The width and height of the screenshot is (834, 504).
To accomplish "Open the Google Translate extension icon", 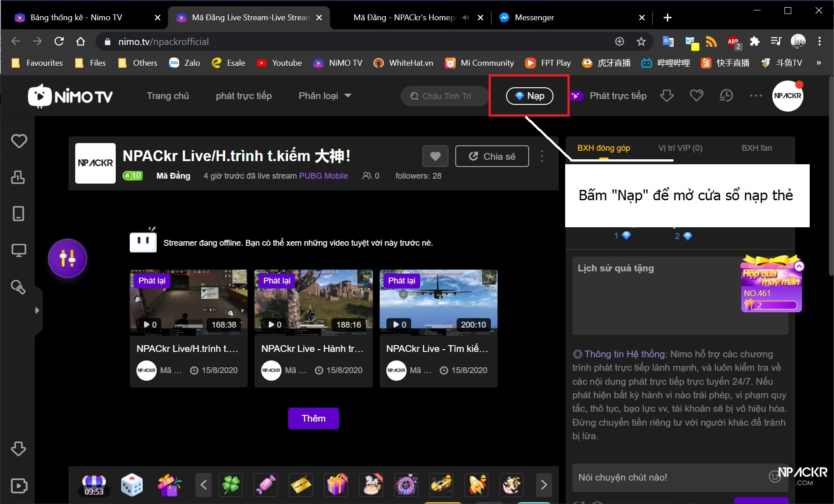I will (x=668, y=41).
